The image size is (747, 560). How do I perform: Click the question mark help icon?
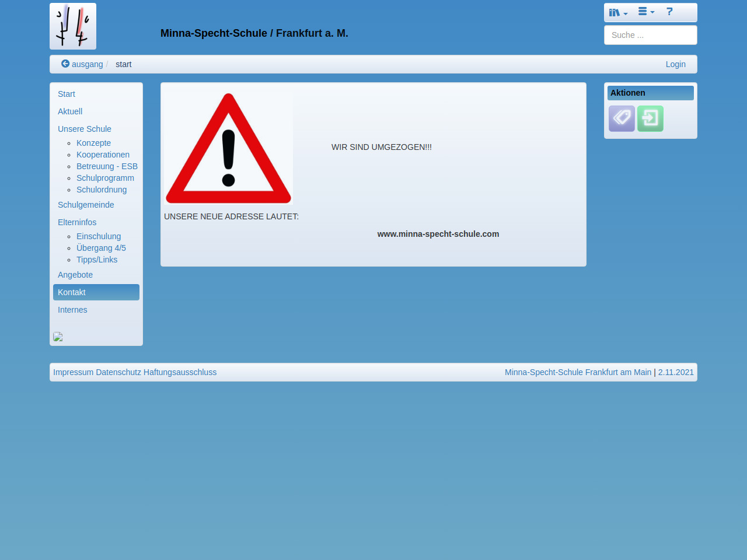[x=669, y=12]
